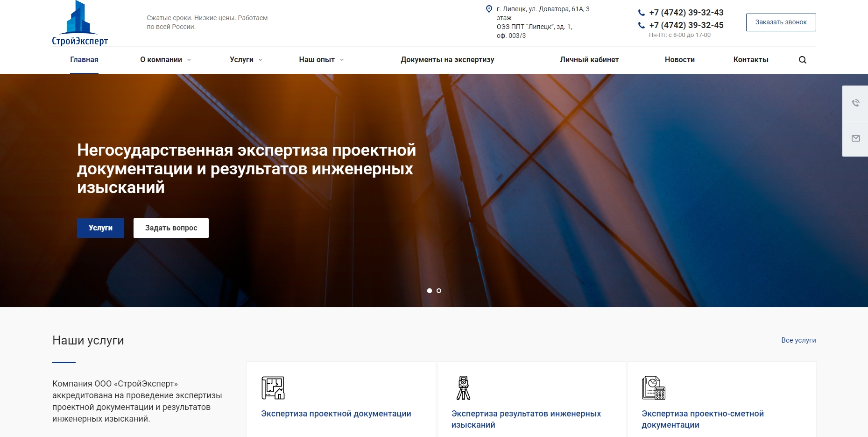Open Экспертиза проектной документации link

(x=336, y=414)
